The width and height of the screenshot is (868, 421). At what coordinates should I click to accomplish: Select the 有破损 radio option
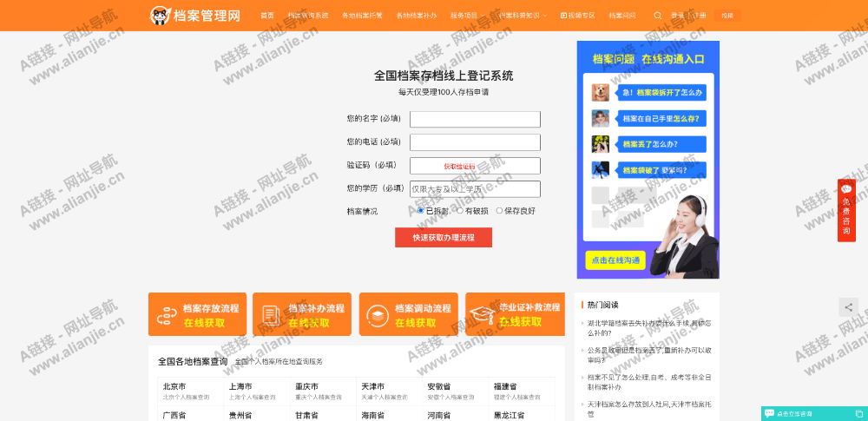460,210
